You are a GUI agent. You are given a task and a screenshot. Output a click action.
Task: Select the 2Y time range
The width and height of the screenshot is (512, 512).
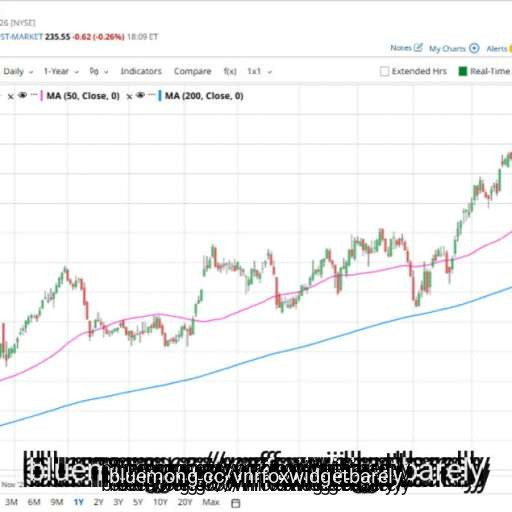point(98,502)
